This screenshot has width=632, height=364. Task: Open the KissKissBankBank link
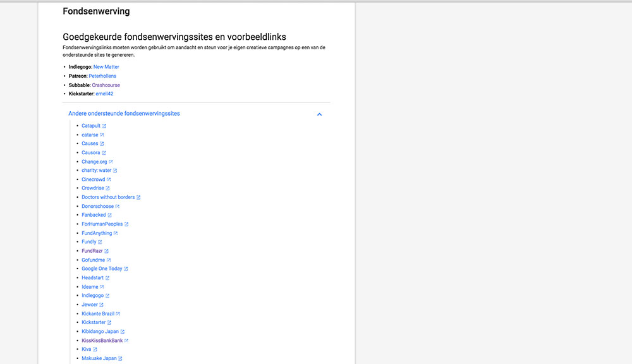point(102,341)
